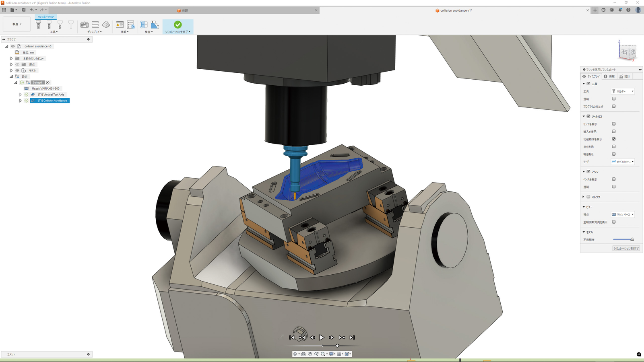Open the 工具 ホルダー dropdown

click(623, 91)
